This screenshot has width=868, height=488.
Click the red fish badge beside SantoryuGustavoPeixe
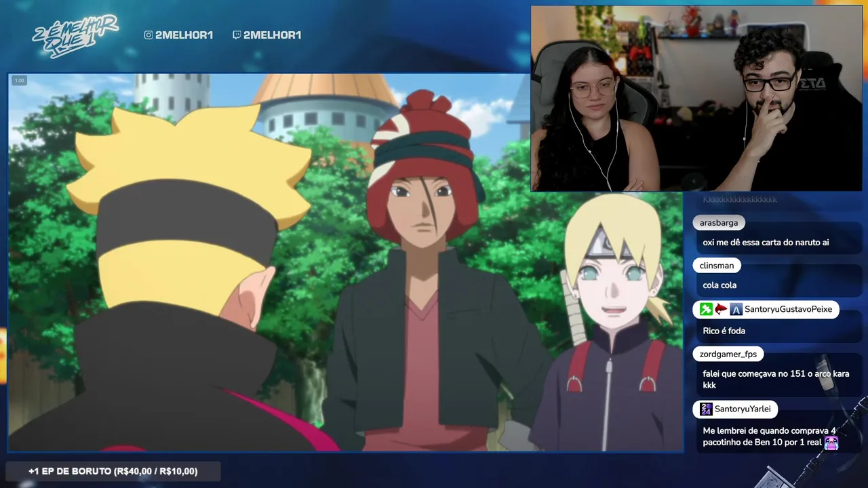pos(721,310)
